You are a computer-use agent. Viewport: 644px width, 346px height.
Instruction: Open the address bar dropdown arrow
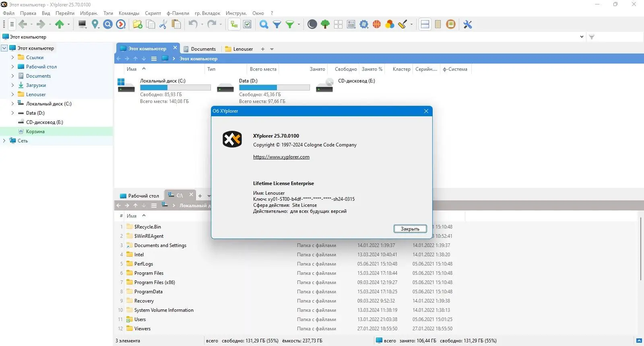[x=582, y=37]
